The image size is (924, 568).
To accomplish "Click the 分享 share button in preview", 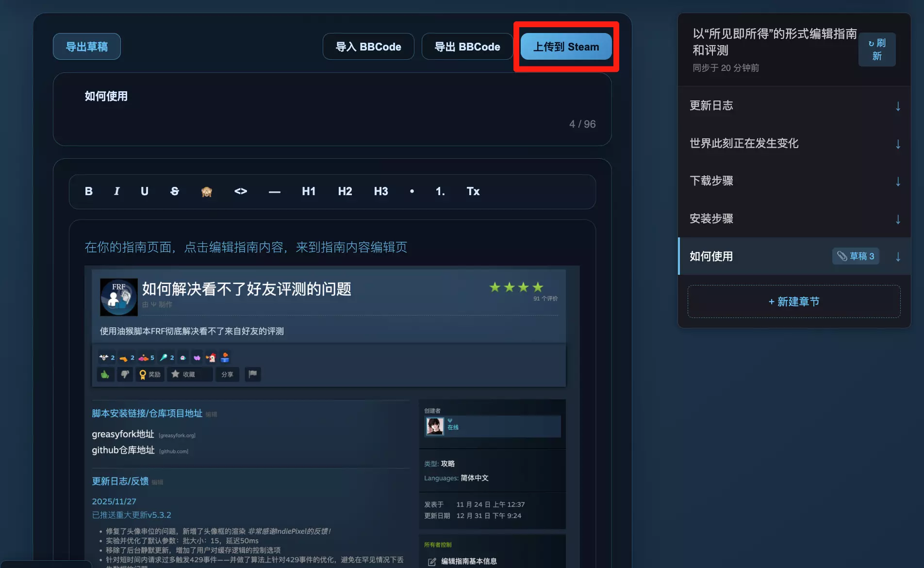I will [x=227, y=374].
